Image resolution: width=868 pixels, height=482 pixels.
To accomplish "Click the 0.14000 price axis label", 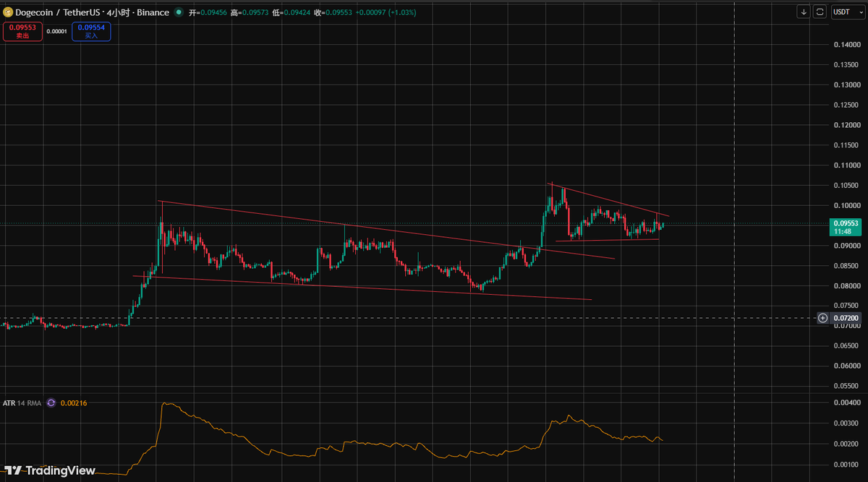I will coord(846,44).
